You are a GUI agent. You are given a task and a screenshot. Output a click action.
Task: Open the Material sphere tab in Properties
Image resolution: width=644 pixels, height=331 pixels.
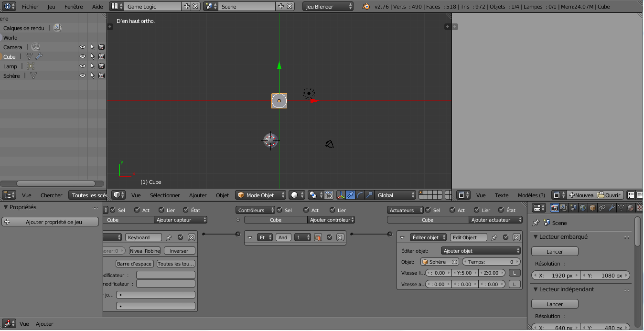[630, 207]
